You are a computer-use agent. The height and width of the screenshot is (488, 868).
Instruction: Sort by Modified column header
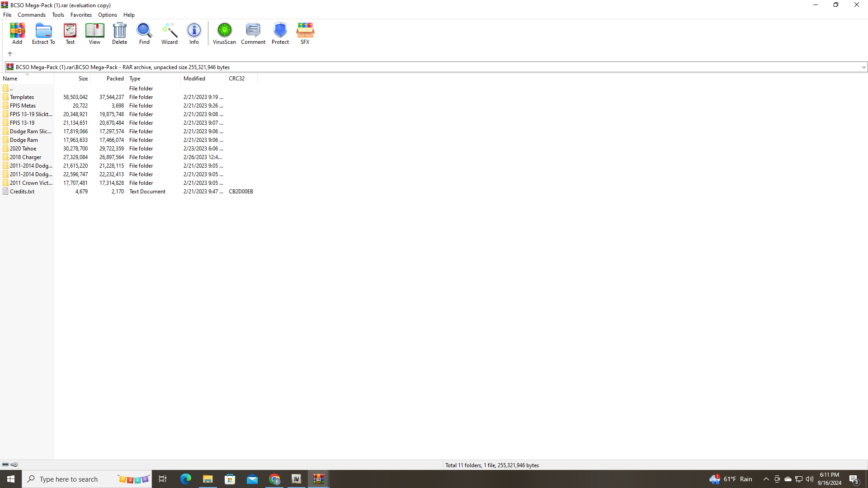tap(194, 79)
